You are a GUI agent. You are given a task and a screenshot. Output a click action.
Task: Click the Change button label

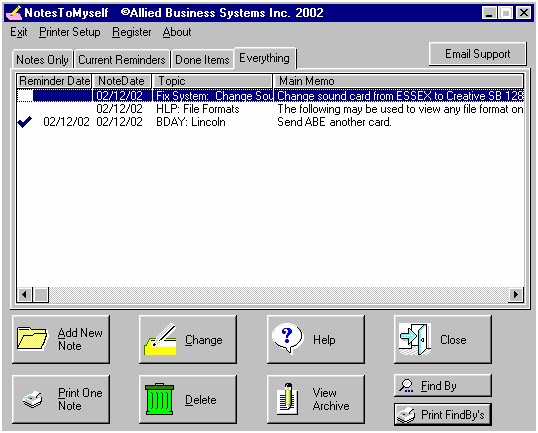[204, 340]
